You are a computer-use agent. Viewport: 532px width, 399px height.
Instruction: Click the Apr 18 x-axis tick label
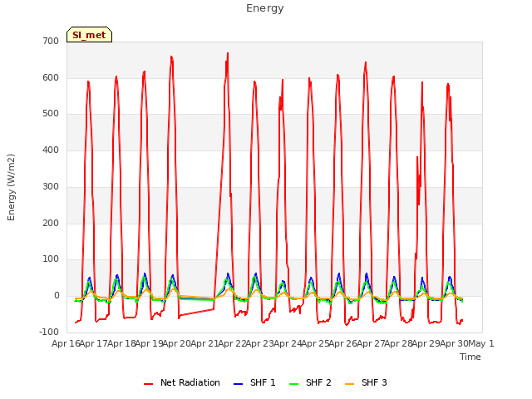(x=121, y=343)
